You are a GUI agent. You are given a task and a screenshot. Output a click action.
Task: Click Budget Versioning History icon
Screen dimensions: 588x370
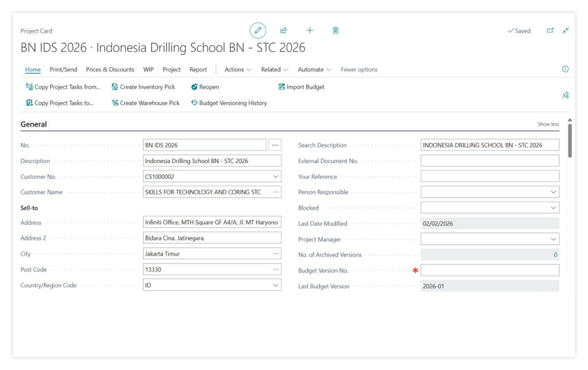click(x=194, y=102)
